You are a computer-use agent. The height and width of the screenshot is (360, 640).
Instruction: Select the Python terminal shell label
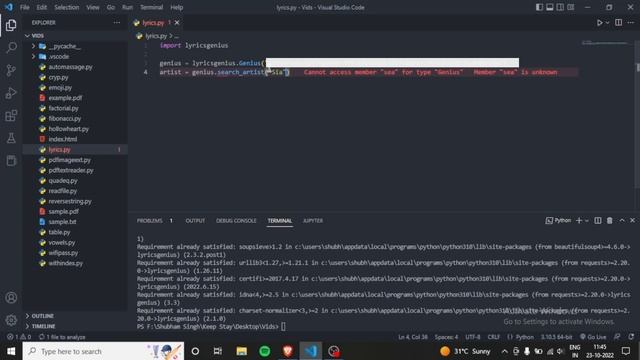(558, 220)
